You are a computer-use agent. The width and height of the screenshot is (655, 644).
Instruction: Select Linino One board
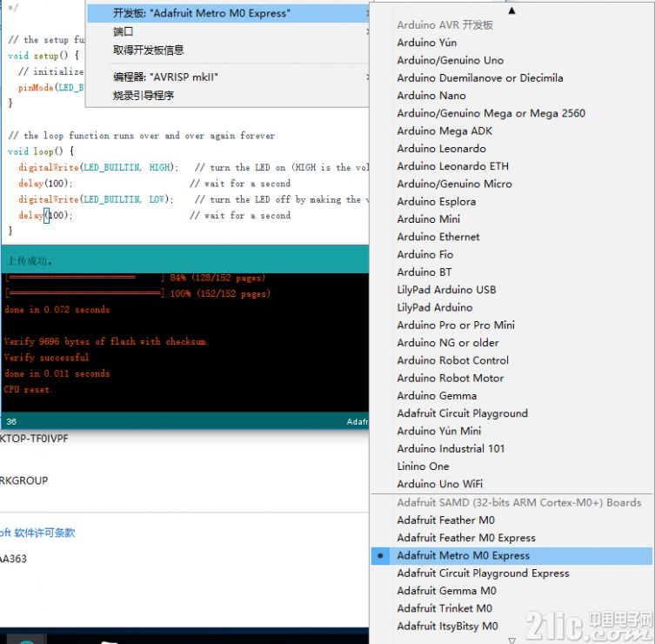[x=511, y=466]
